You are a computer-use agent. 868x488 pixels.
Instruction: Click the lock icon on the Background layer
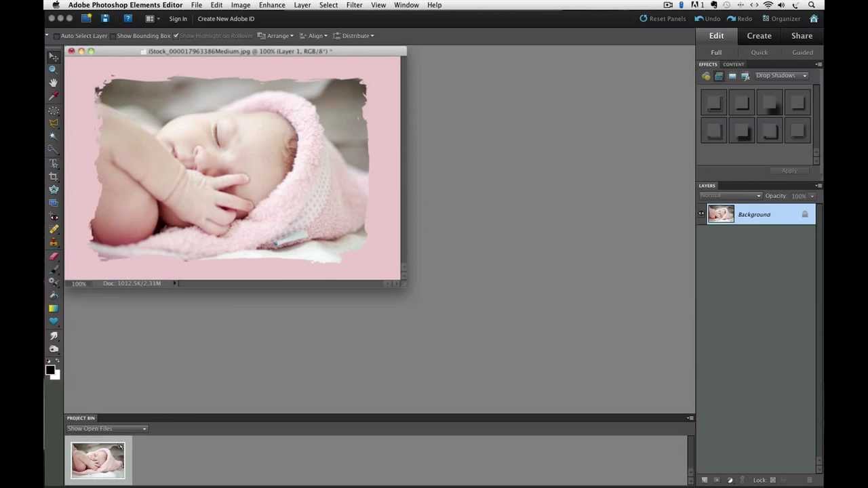pos(805,214)
